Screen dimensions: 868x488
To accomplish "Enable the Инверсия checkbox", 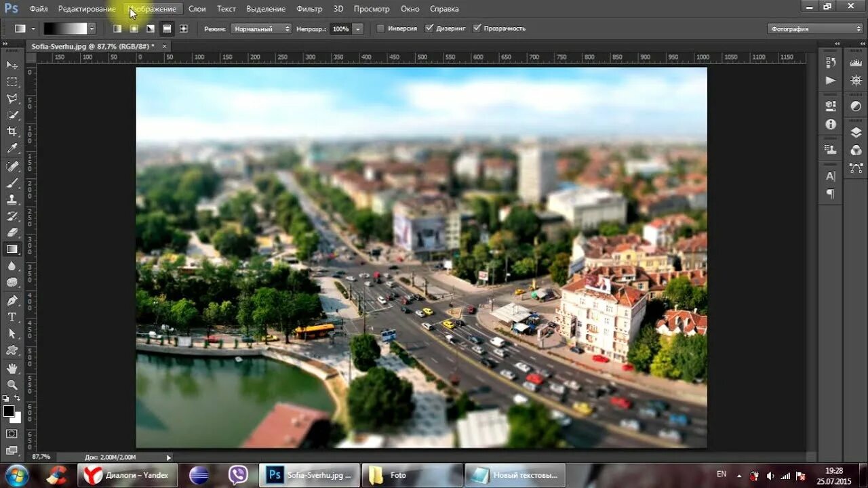I will [x=380, y=28].
